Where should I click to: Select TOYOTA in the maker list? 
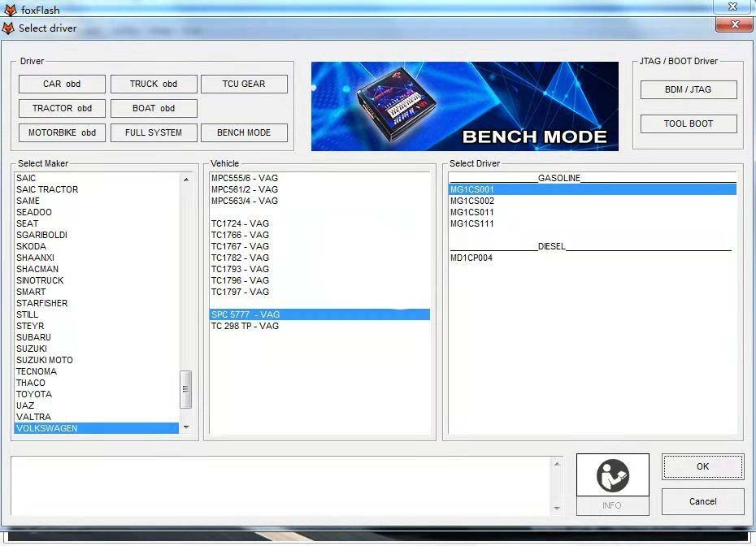(34, 394)
